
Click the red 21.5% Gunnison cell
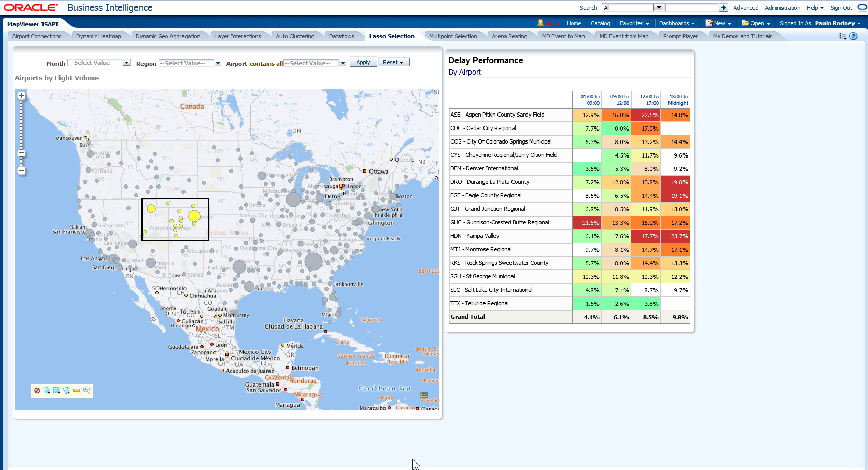point(587,222)
